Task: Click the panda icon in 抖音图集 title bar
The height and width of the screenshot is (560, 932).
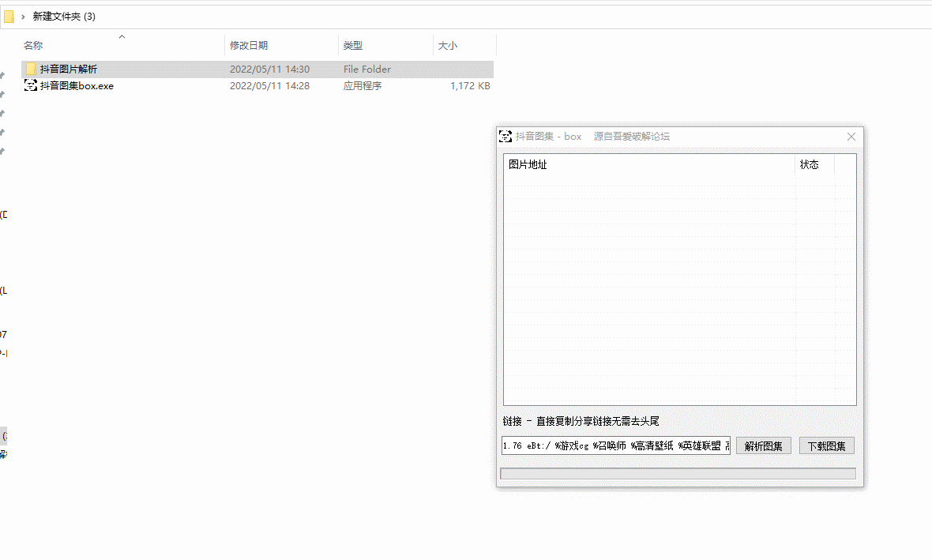Action: [x=505, y=136]
